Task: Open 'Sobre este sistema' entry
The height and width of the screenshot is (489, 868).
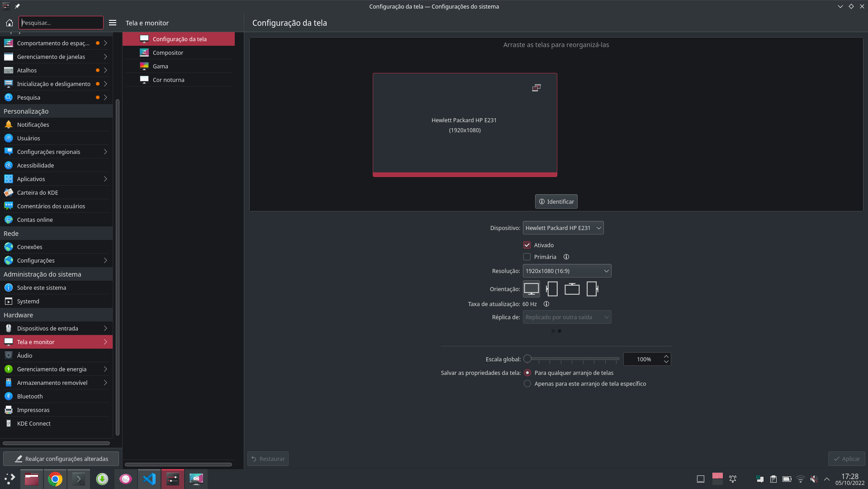Action: [56, 288]
